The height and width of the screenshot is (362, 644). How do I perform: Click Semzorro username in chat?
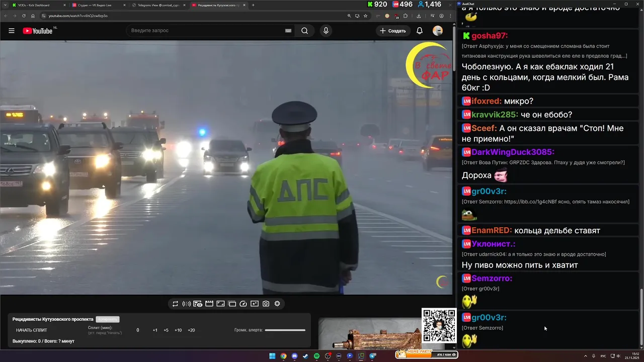492,278
